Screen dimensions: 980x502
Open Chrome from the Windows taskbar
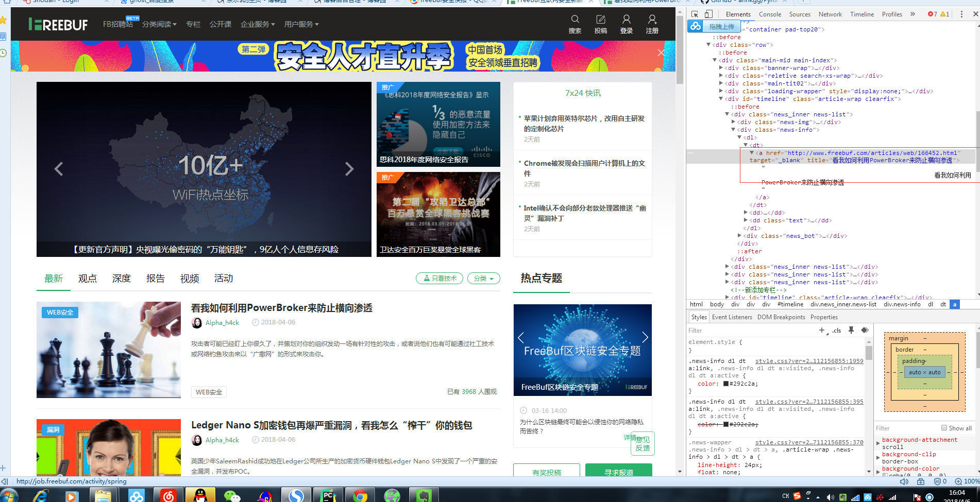coord(361,495)
